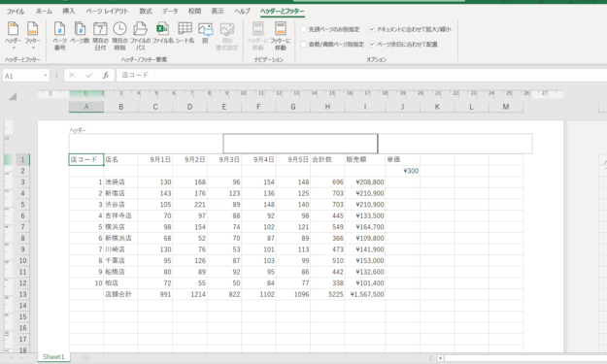
Task: Insert 現在の時刻 current time element
Action: pyautogui.click(x=119, y=36)
